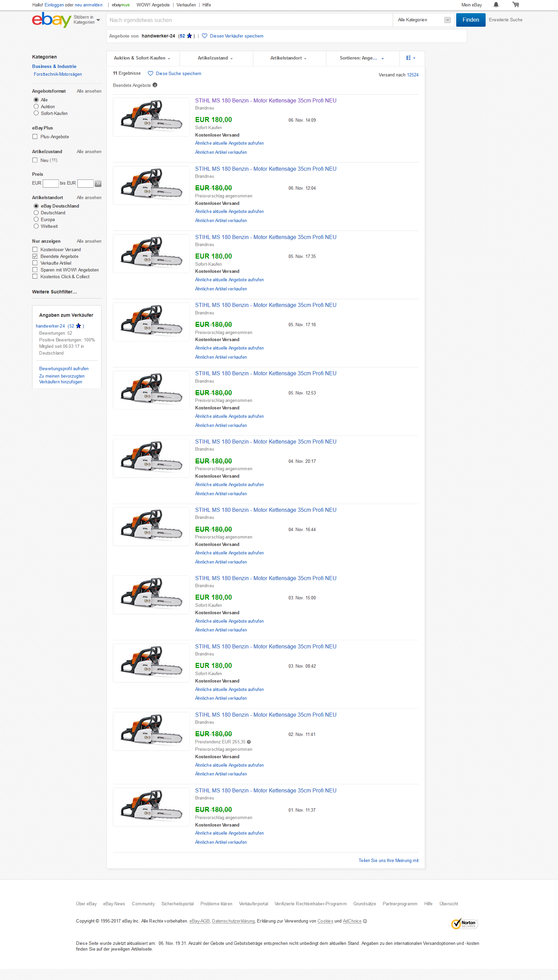Open the WOW! Angebote menu item

point(153,5)
